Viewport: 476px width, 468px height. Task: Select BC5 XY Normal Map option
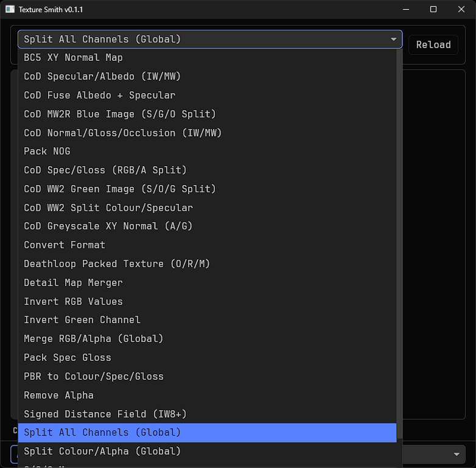[208, 58]
